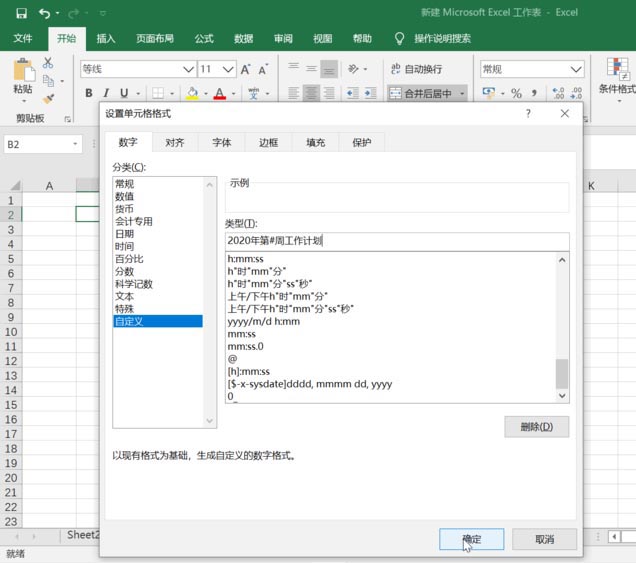The image size is (636, 563).
Task: Expand the font size dropdown
Action: point(228,69)
